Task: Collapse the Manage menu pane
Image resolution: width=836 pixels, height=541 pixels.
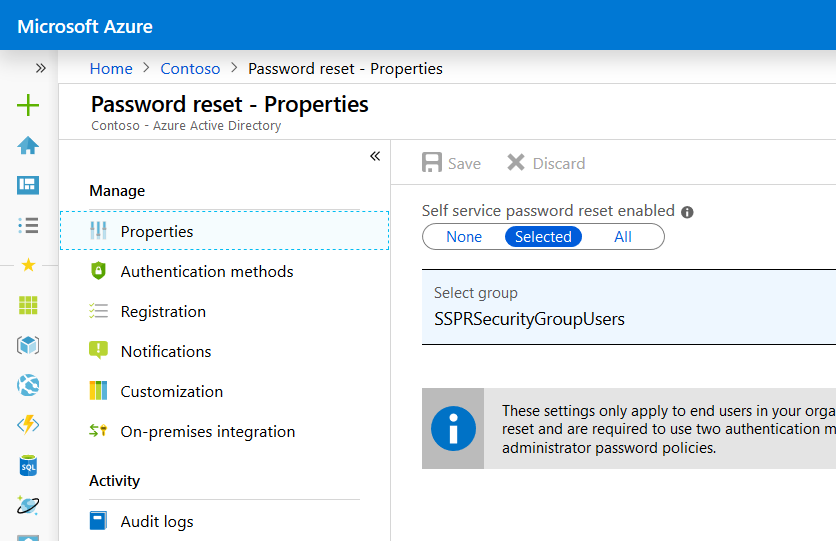Action: click(x=375, y=156)
